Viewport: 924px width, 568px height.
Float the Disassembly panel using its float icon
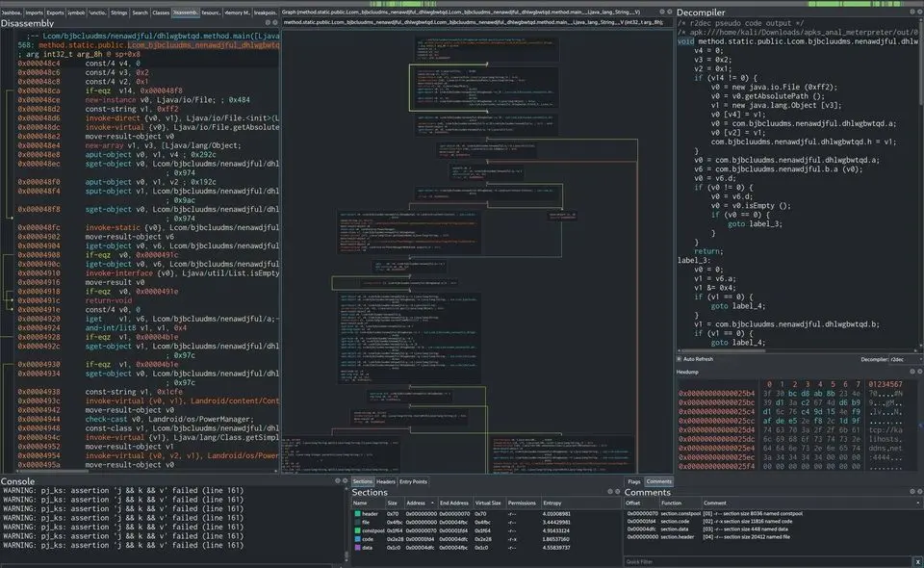coord(268,23)
